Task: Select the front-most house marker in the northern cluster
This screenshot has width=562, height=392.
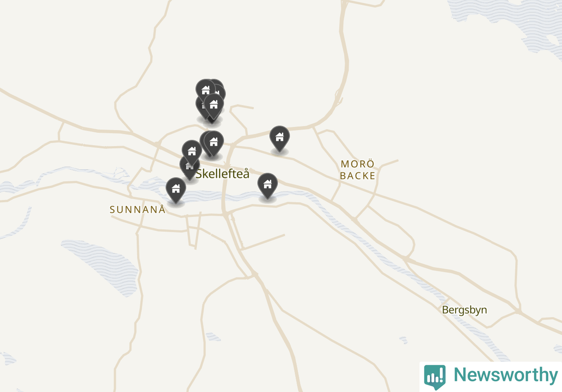Action: [214, 106]
